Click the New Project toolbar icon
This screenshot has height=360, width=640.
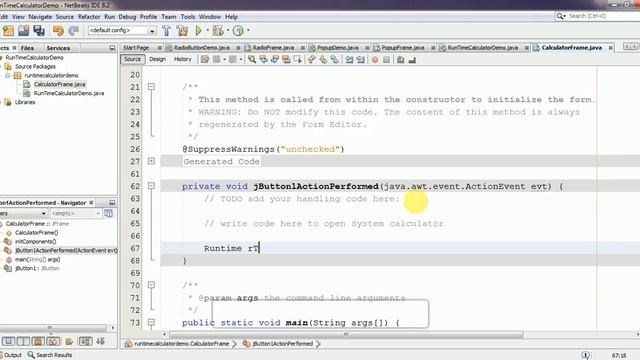pos(8,31)
